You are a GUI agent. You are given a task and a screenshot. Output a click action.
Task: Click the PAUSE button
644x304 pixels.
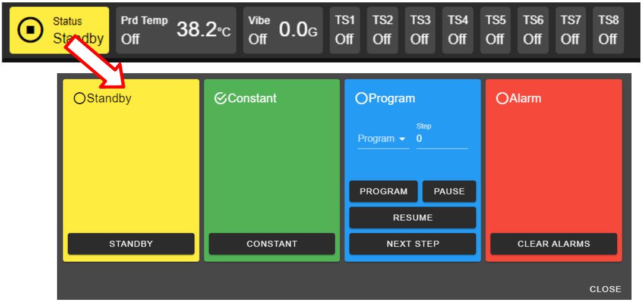pos(449,192)
